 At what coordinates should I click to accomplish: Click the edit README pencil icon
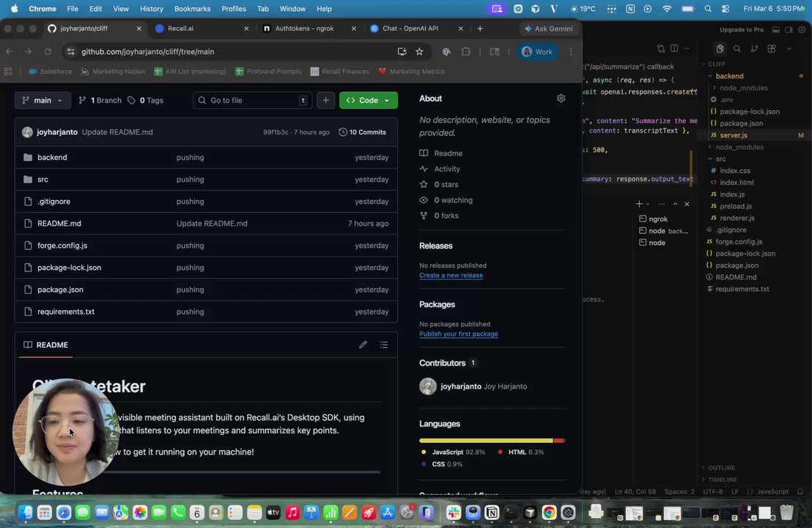coord(363,345)
